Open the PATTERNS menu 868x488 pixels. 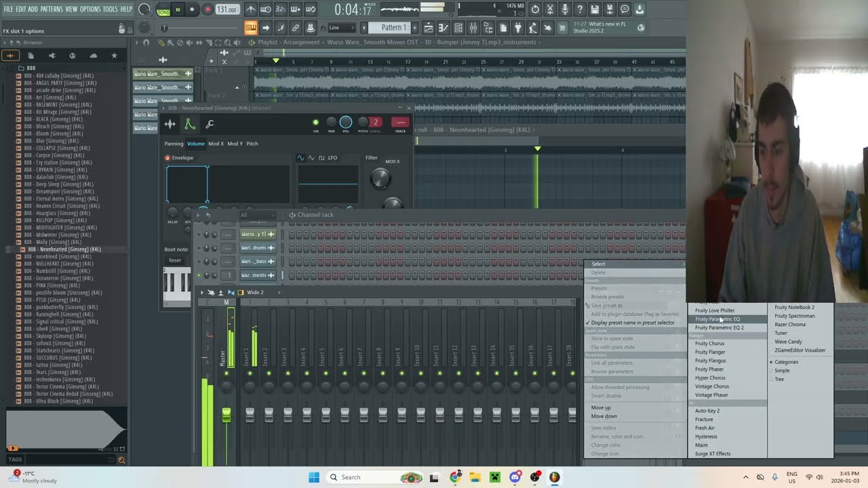coord(52,9)
